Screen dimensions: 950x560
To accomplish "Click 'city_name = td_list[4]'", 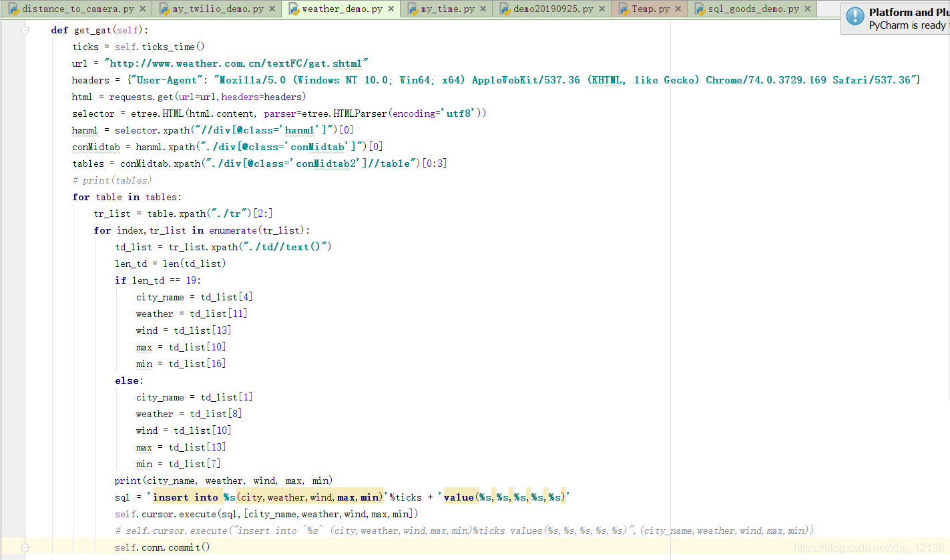I will click(194, 297).
